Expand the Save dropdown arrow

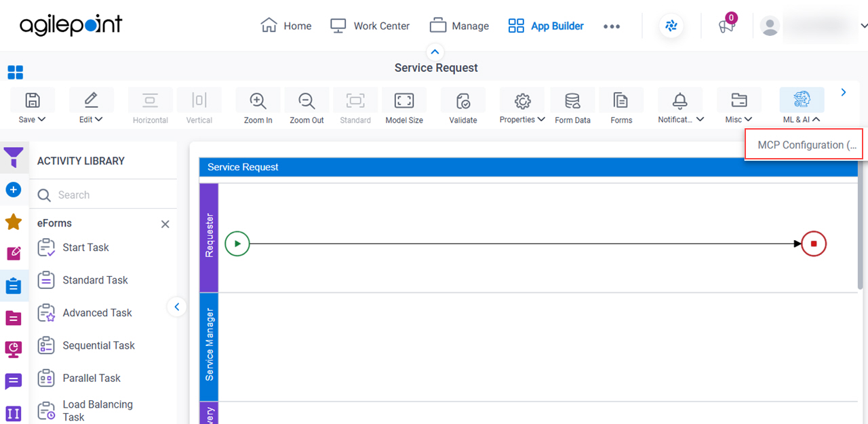point(42,119)
